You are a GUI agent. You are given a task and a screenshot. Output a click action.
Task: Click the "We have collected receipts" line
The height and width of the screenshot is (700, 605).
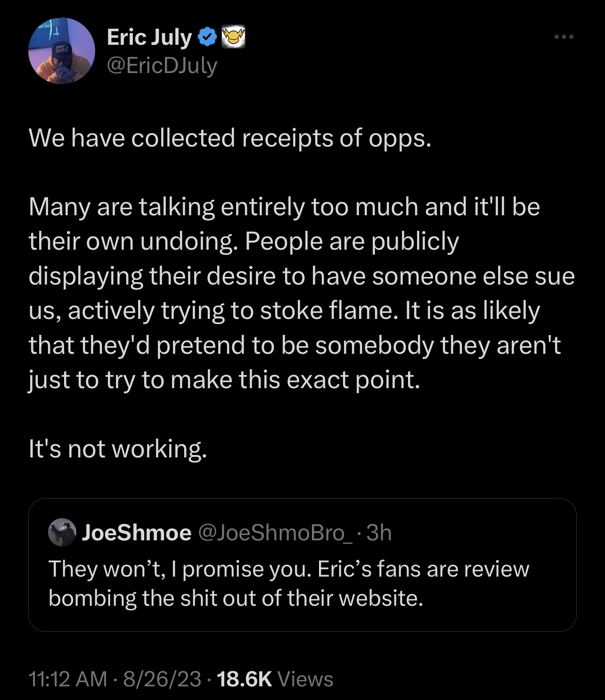(230, 138)
